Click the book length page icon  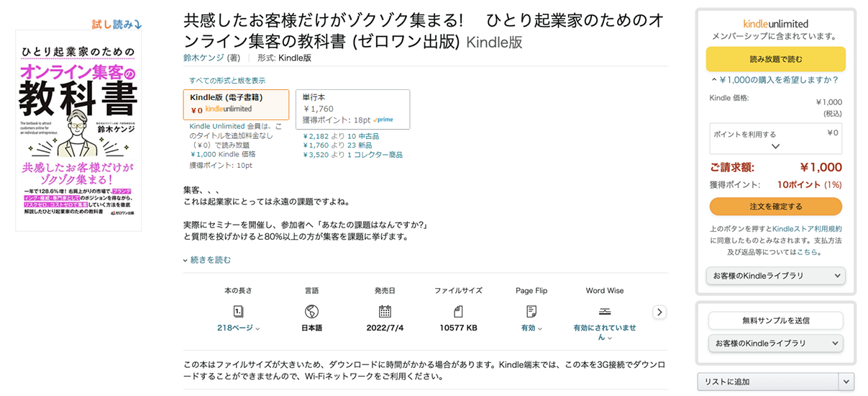(238, 312)
